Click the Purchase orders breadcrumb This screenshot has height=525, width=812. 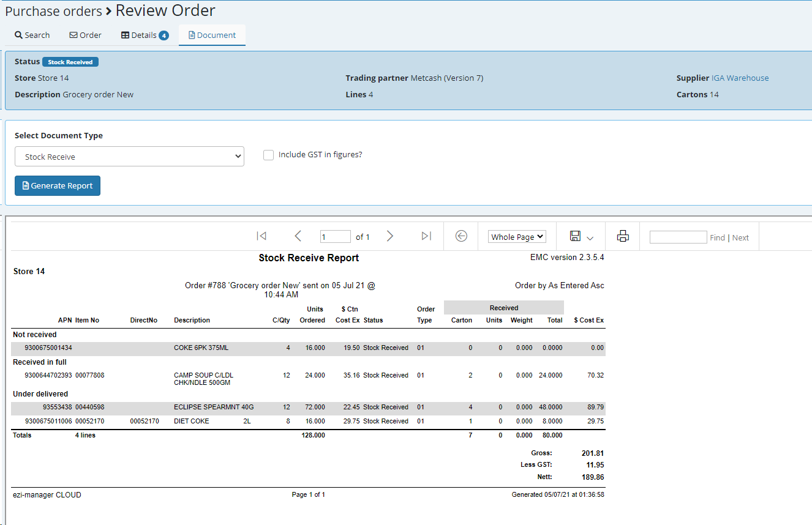pos(54,11)
